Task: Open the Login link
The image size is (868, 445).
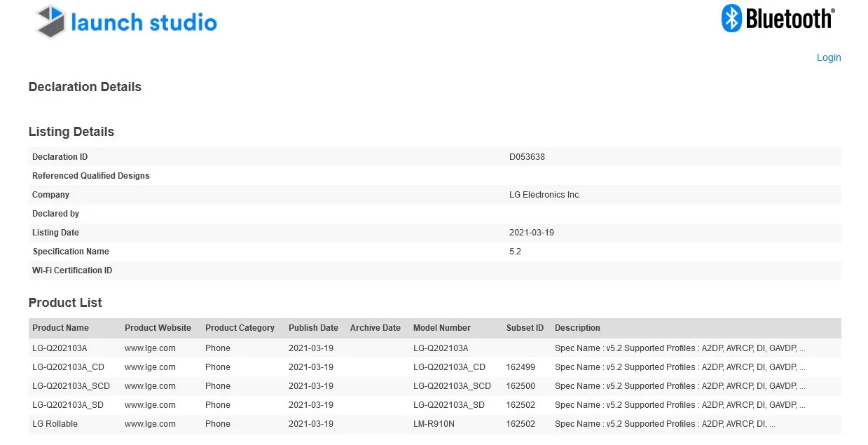Action: click(828, 57)
